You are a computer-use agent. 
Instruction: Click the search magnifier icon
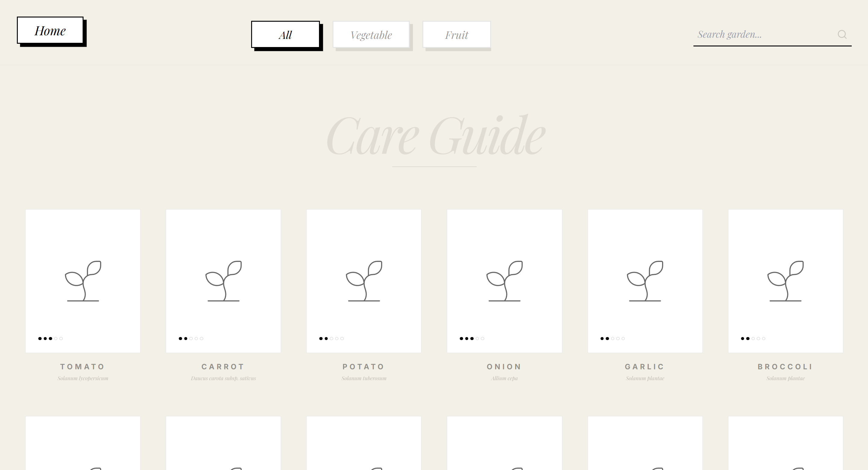click(842, 34)
